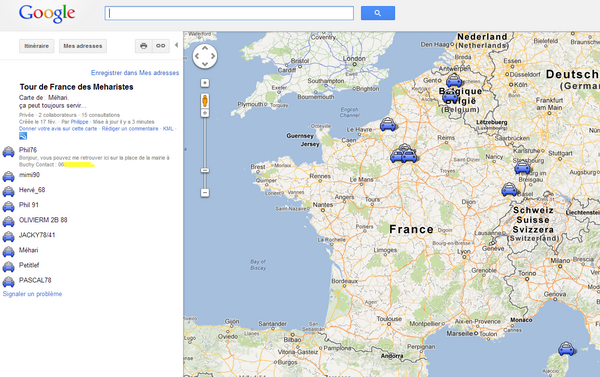Open the Mes adresses button
This screenshot has width=600, height=377.
(83, 46)
